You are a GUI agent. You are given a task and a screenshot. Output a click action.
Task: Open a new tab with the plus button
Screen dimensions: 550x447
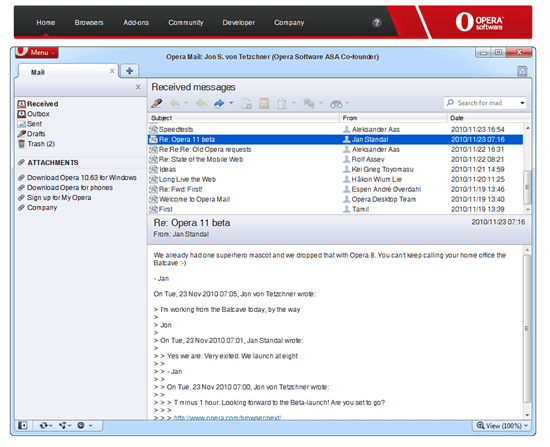(x=129, y=71)
